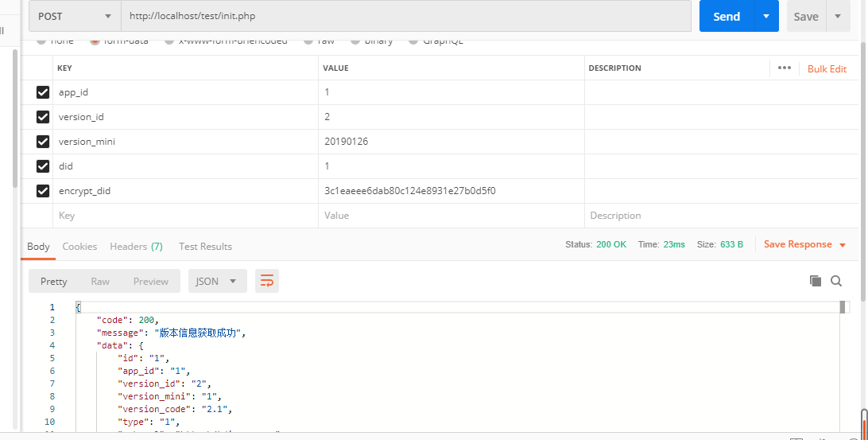Click the blue Send button

point(727,16)
